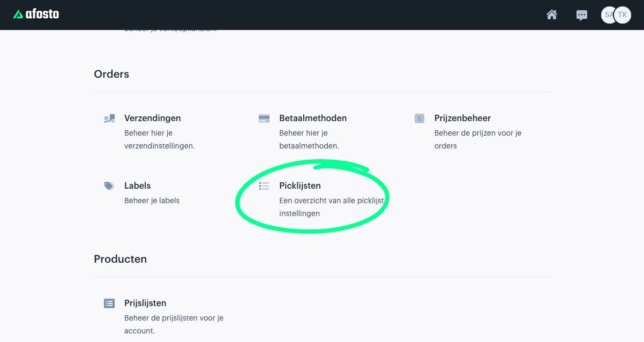This screenshot has height=342, width=644.
Task: Click the Prijzenbeheer dollar icon
Action: point(420,118)
